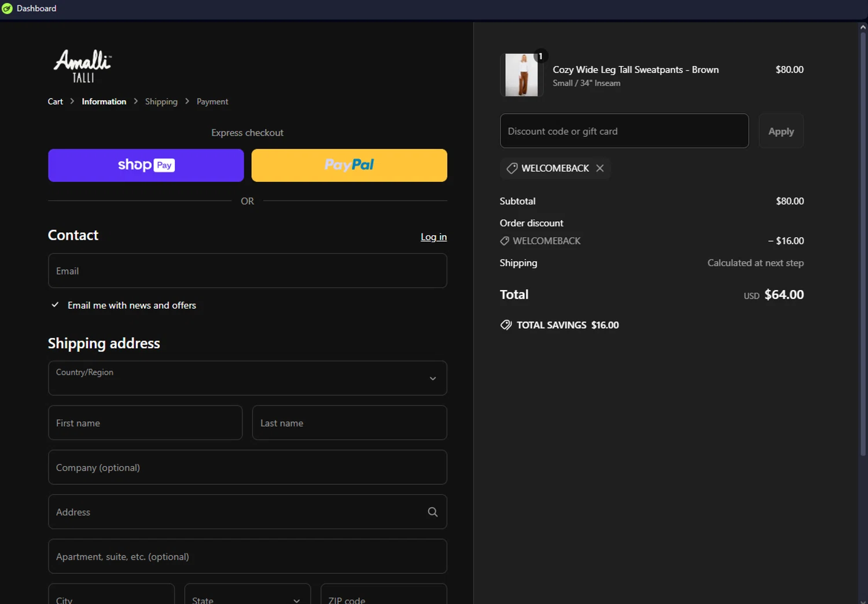This screenshot has height=604, width=868.
Task: Click the Calculated at next step text
Action: click(755, 263)
